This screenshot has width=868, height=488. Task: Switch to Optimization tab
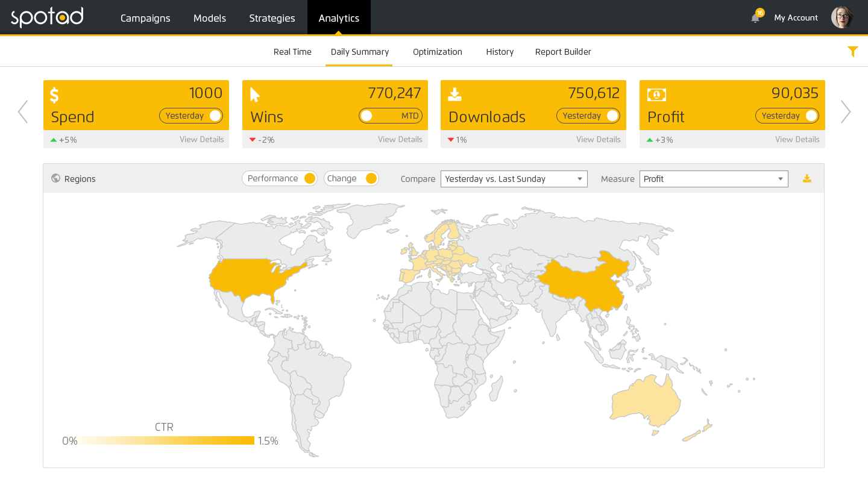click(438, 52)
